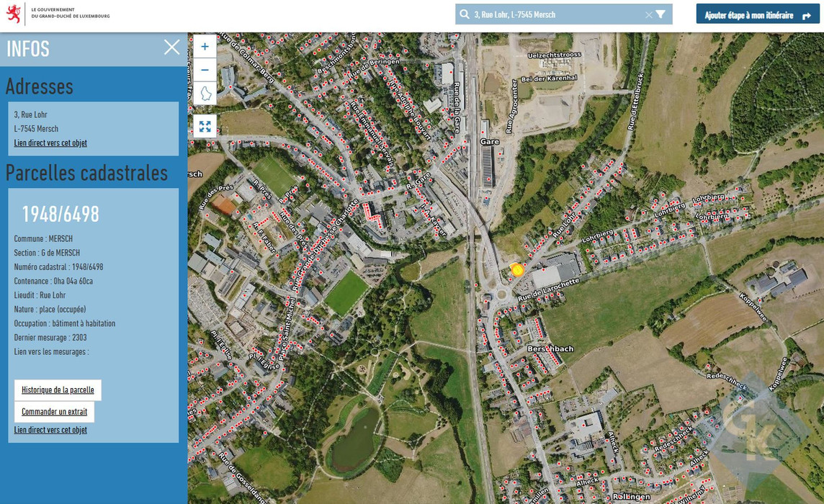Toggle fullscreen map mode
This screenshot has width=824, height=504.
click(x=205, y=127)
